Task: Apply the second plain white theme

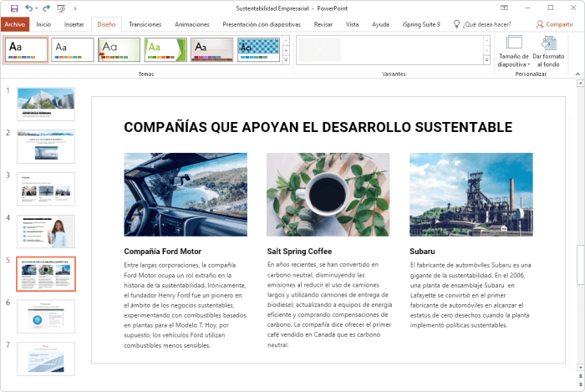Action: (73, 49)
